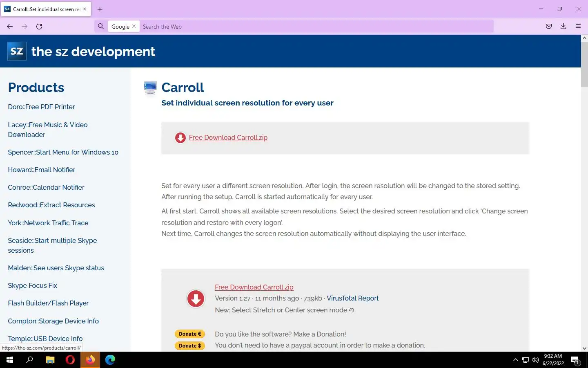Click the Carroll page title heading
The height and width of the screenshot is (368, 588).
tap(183, 88)
